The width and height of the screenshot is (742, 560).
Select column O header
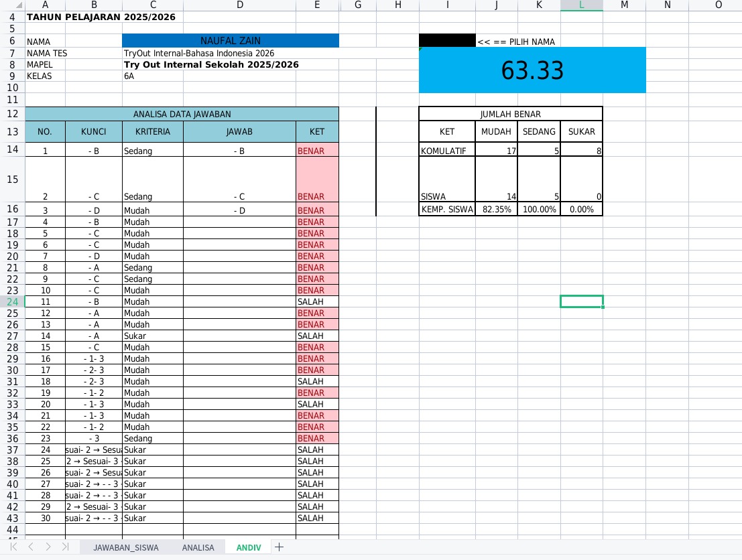pos(718,5)
